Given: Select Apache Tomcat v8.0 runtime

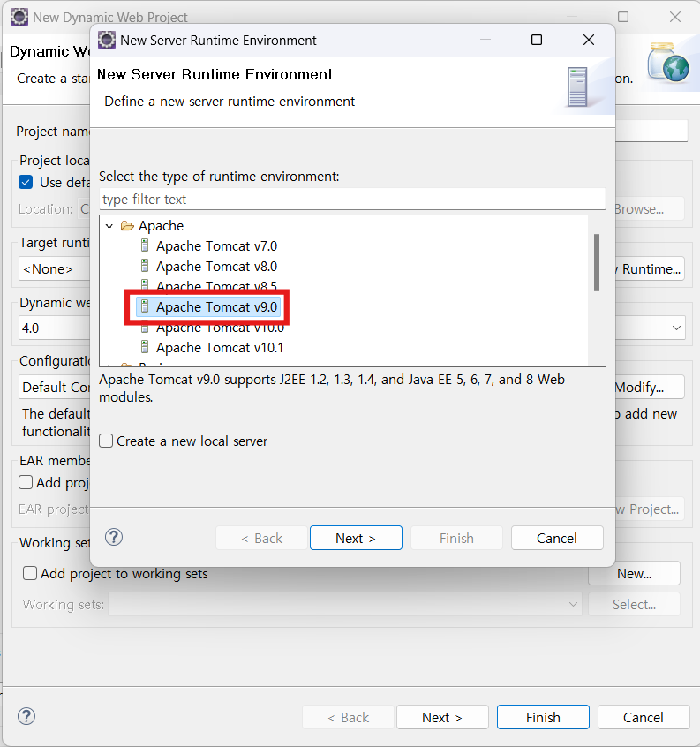Looking at the screenshot, I should pos(216,267).
